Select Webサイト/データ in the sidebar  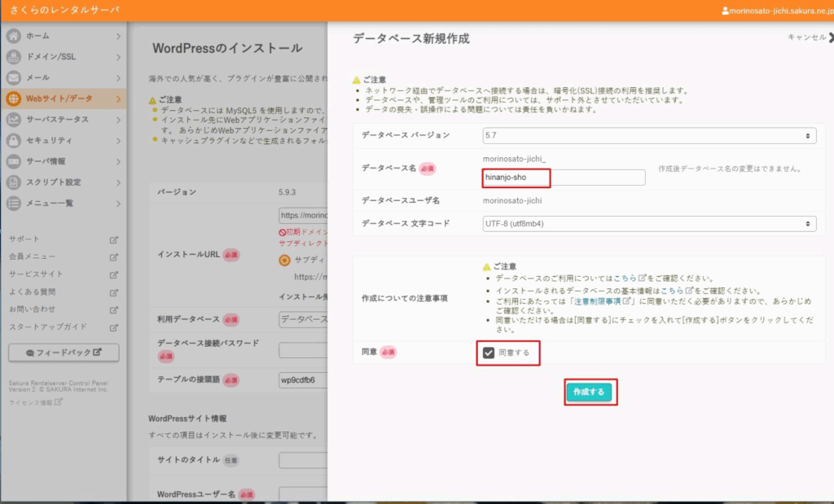64,99
